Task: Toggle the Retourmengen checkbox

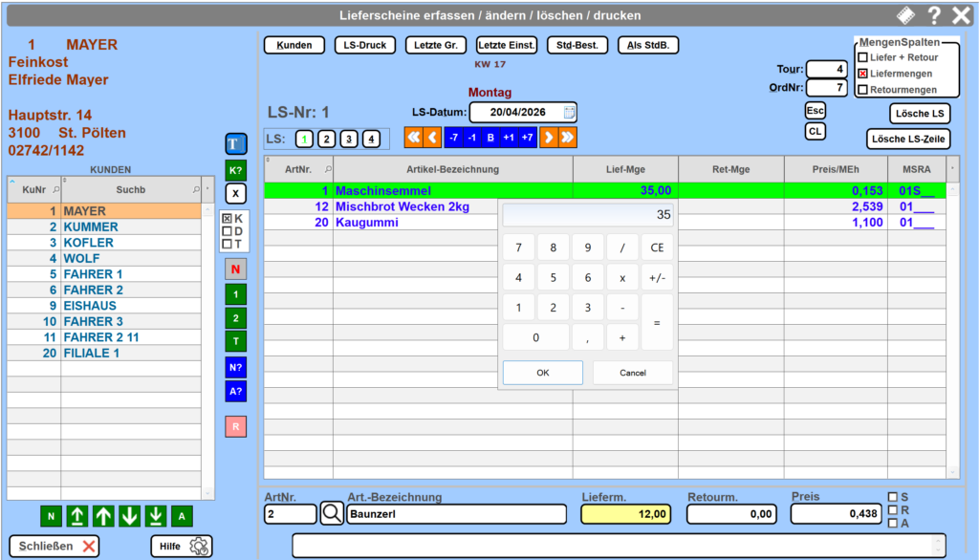Action: tap(862, 90)
